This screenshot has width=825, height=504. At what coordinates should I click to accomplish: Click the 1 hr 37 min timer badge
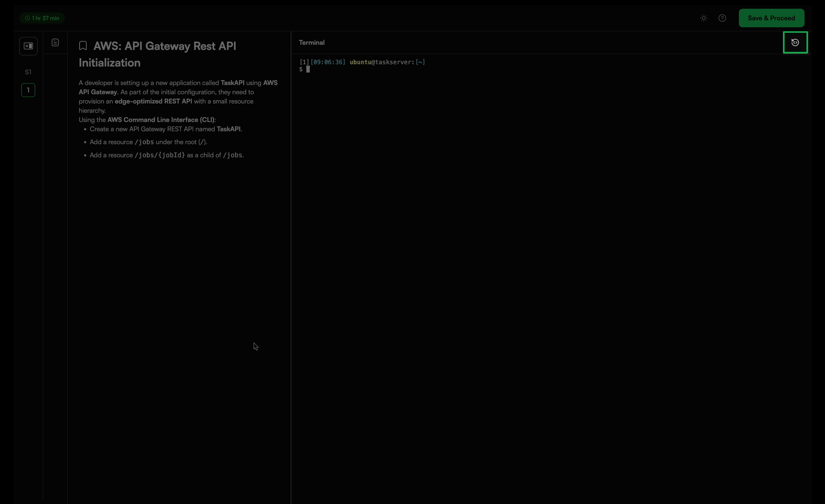(x=42, y=18)
